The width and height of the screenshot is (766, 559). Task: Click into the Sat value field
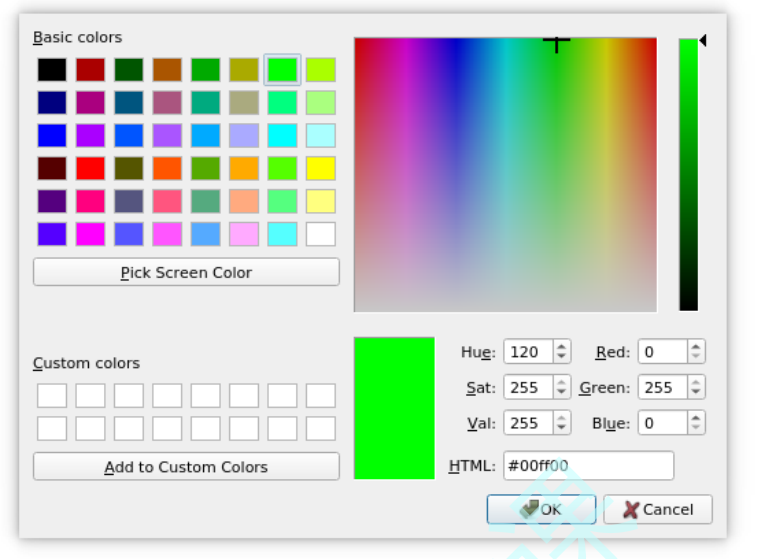529,387
